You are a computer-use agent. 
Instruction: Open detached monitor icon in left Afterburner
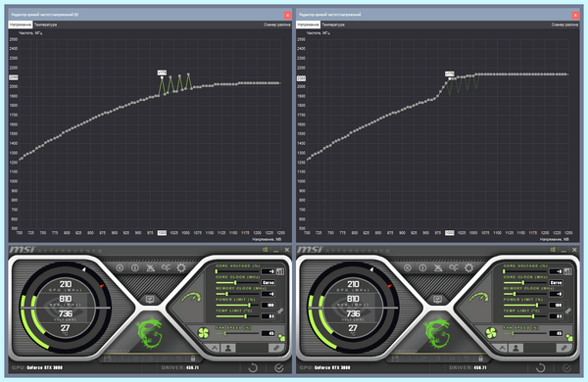point(150,299)
